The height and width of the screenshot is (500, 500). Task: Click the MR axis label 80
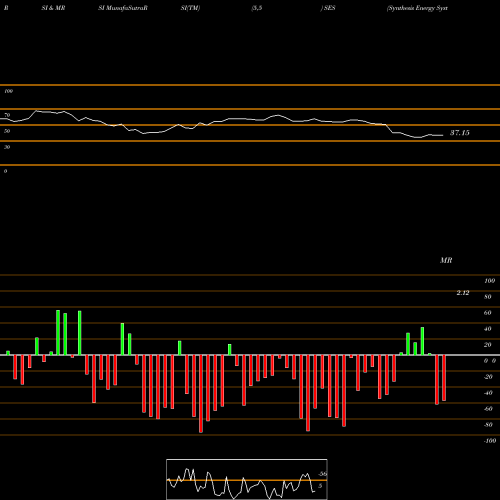(x=488, y=297)
